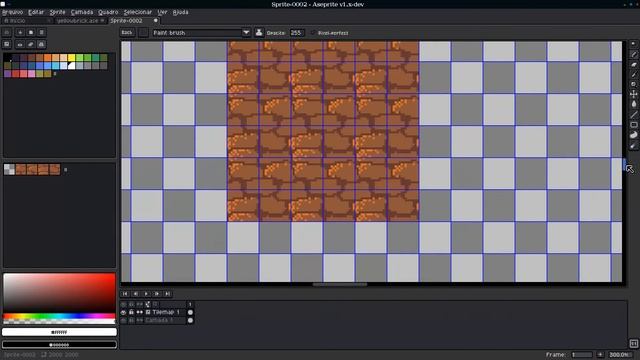Screen dimensions: 640x360
Task: Toggle lock for all layers in header
Action: [x=131, y=304]
